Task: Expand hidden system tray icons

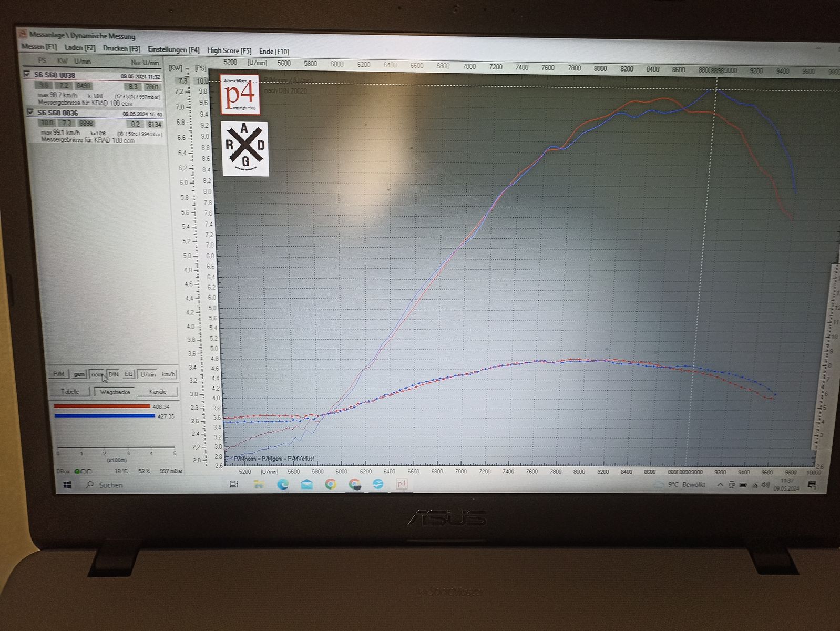Action: (x=720, y=485)
